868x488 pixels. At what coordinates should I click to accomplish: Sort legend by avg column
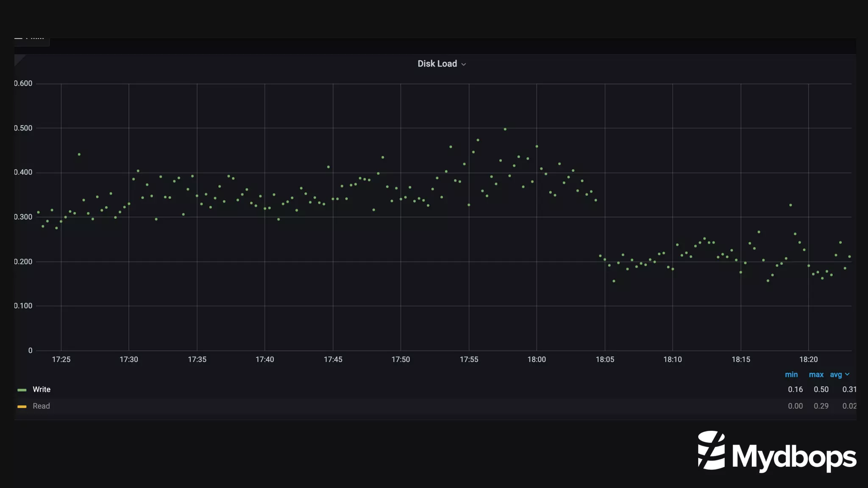point(835,374)
